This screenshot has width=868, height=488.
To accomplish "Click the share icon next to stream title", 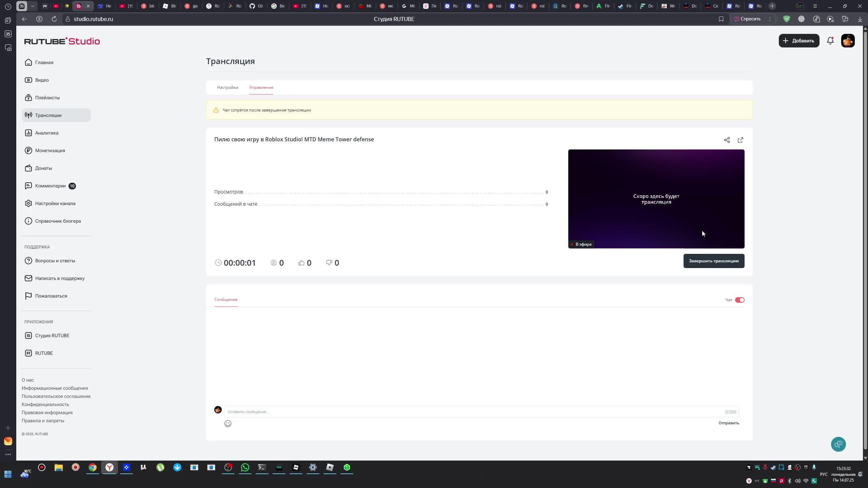I will pyautogui.click(x=727, y=140).
